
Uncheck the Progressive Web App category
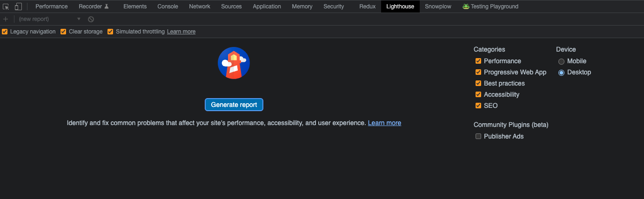tap(478, 72)
